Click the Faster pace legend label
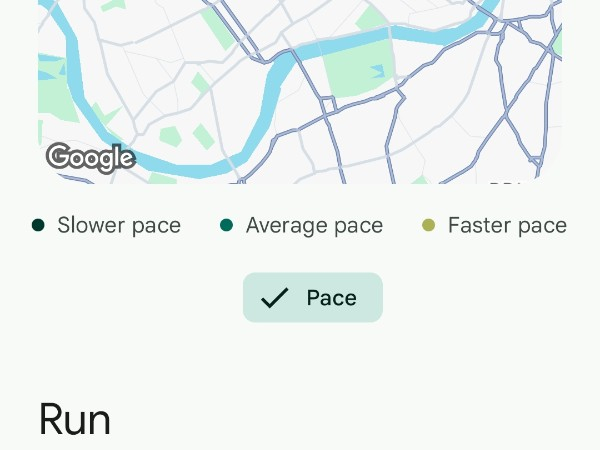The width and height of the screenshot is (600, 450). [507, 225]
